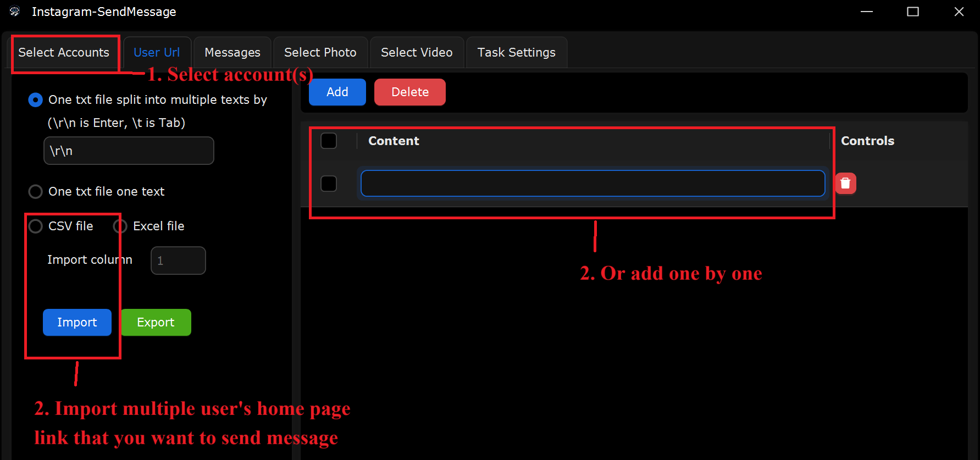
Task: Click the green Export button
Action: click(x=156, y=322)
